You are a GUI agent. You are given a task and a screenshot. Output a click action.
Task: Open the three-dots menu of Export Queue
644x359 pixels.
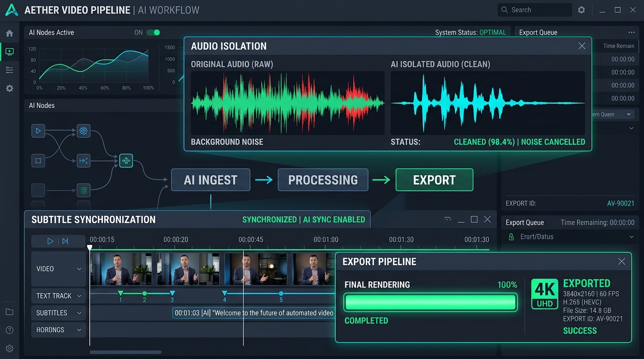tap(631, 32)
